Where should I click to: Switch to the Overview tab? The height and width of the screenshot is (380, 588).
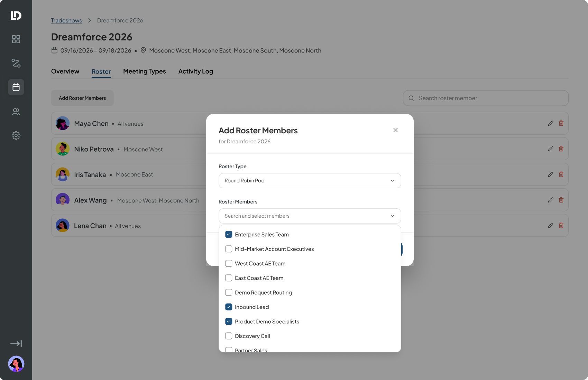pos(65,71)
